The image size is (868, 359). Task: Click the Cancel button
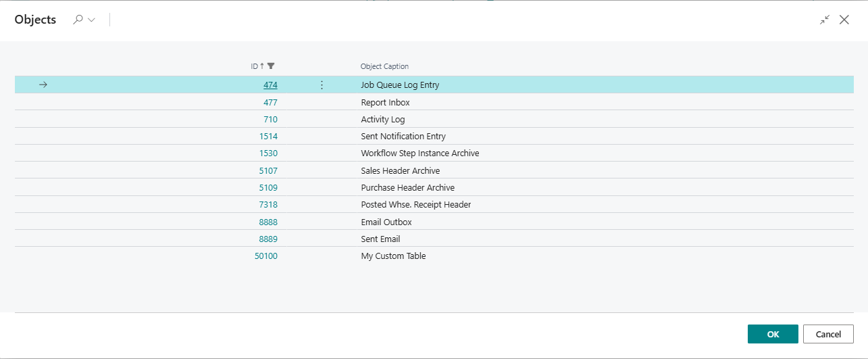(x=828, y=334)
